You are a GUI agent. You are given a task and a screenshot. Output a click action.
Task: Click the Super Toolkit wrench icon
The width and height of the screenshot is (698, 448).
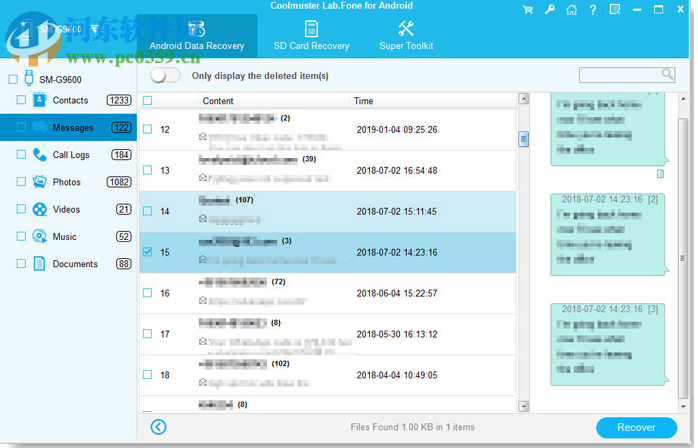tap(406, 29)
